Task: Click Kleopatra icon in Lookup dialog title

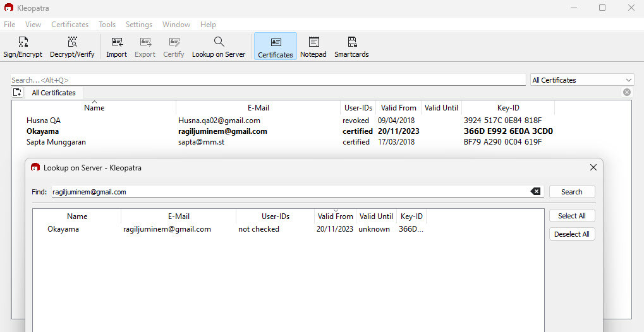Action: pos(35,167)
